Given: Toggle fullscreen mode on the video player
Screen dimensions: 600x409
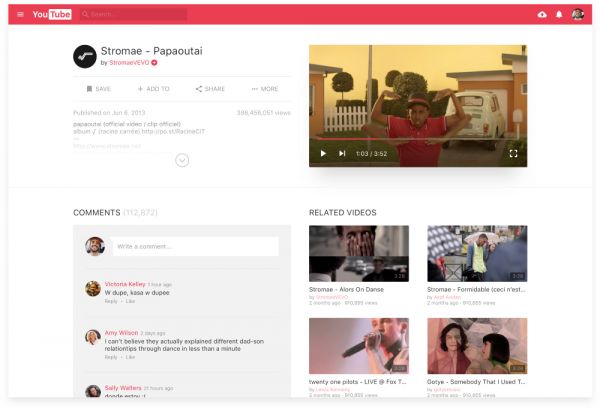Looking at the screenshot, I should (513, 153).
